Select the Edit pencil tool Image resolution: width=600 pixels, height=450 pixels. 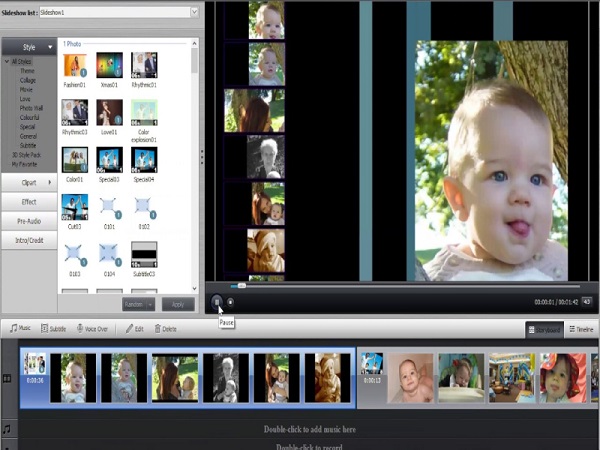(135, 329)
